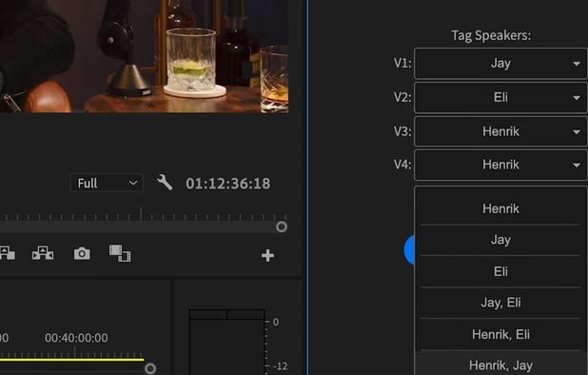Click the program monitor video preview
Image resolution: width=588 pixels, height=375 pixels.
click(x=144, y=56)
